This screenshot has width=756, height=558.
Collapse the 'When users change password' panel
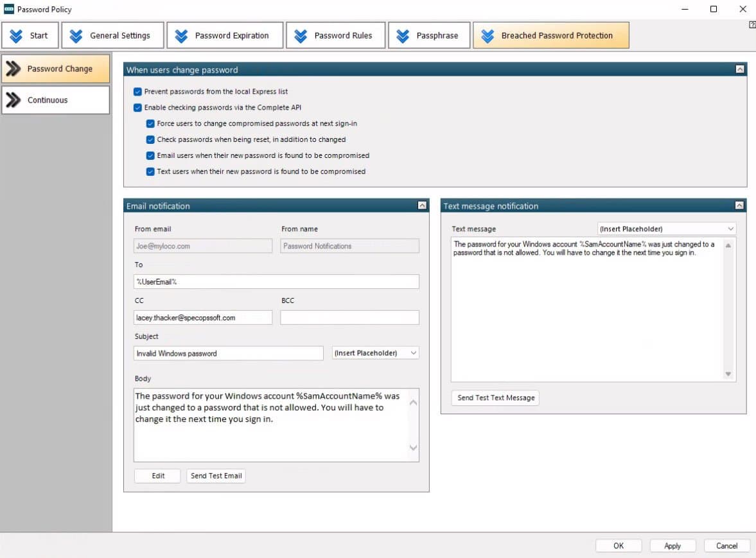click(x=740, y=69)
